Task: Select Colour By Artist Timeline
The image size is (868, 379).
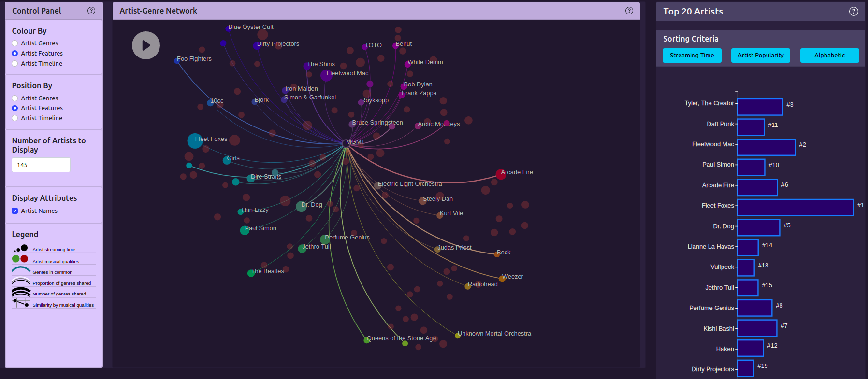Action: click(15, 64)
